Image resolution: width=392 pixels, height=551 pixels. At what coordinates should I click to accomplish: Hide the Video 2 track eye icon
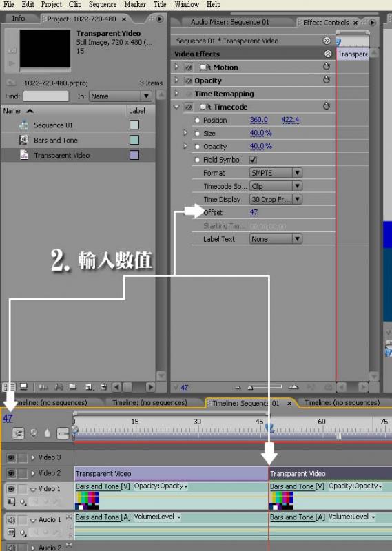coord(11,473)
